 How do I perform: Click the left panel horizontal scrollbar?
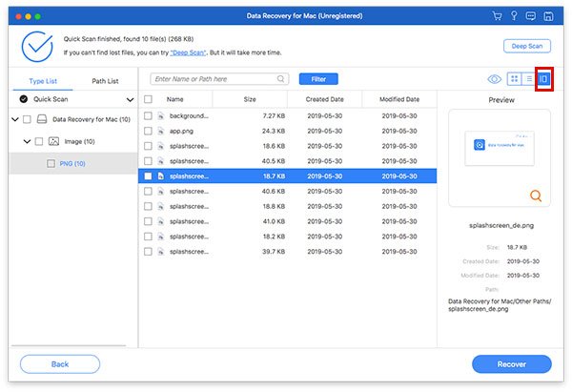pos(69,345)
